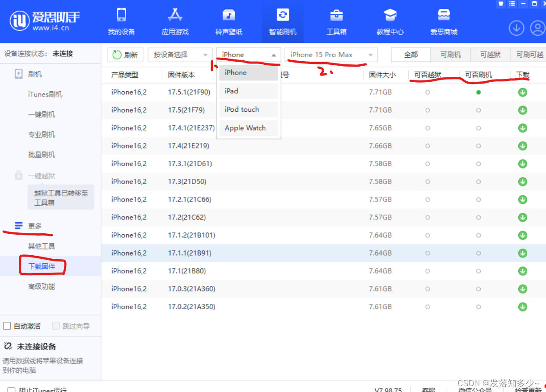Download firmware 17.4.1(21E237)
546x392 pixels.
click(522, 128)
